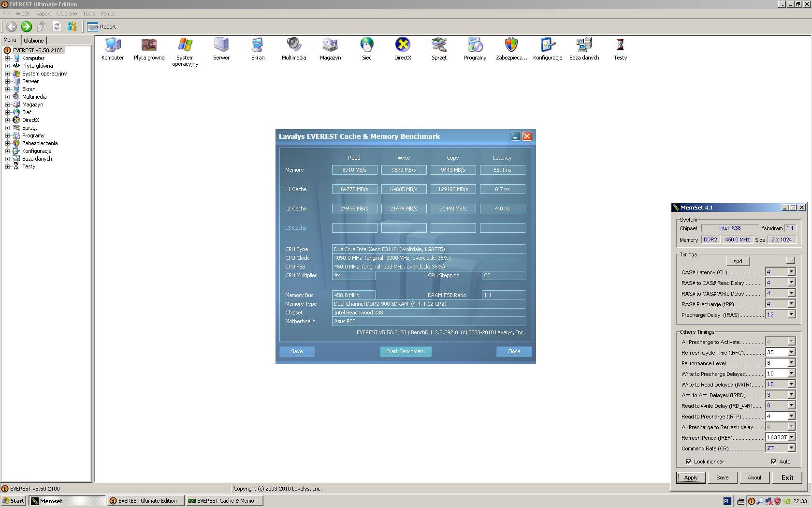Screen dimensions: 812x508
Task: Open the Testy hourglass icon
Action: [x=620, y=45]
